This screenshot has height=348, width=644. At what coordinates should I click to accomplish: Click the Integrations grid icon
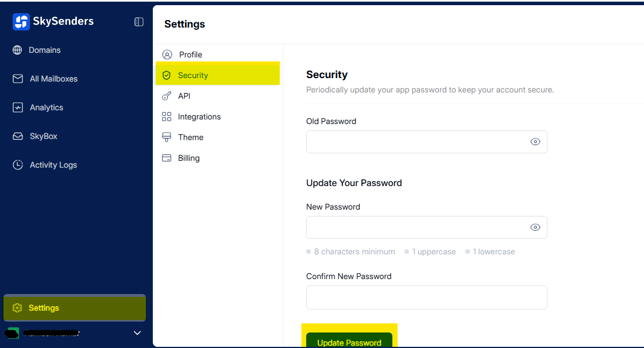(x=167, y=117)
